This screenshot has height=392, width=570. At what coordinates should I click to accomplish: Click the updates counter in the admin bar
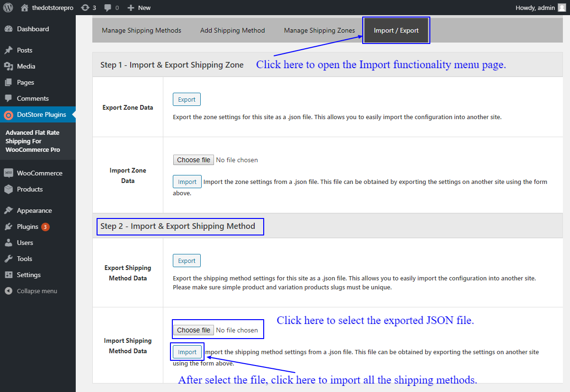(x=88, y=7)
